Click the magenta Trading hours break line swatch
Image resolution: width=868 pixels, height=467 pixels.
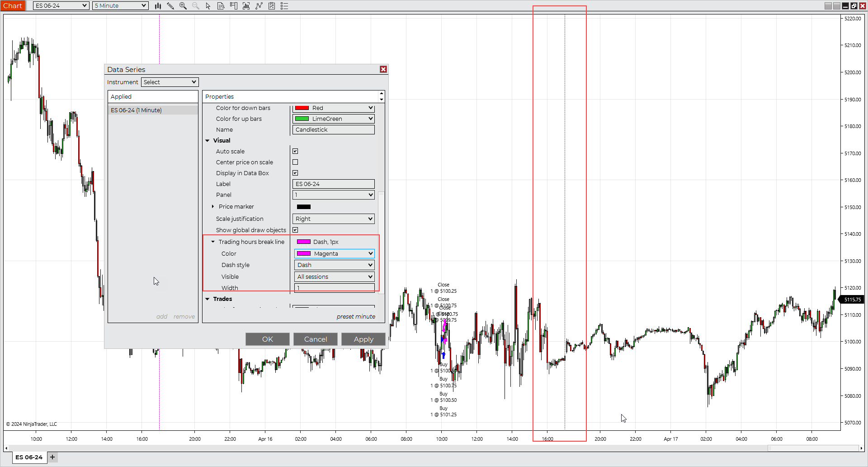pos(304,242)
